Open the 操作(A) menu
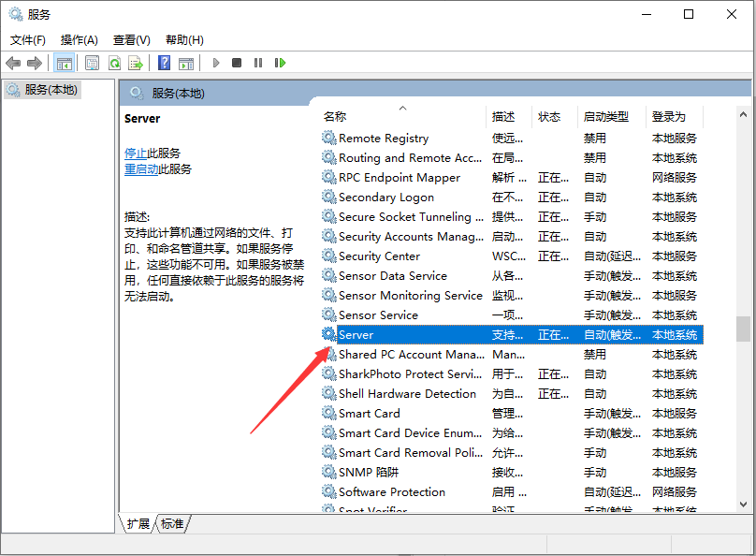Viewport: 756px width, 556px height. [80, 39]
